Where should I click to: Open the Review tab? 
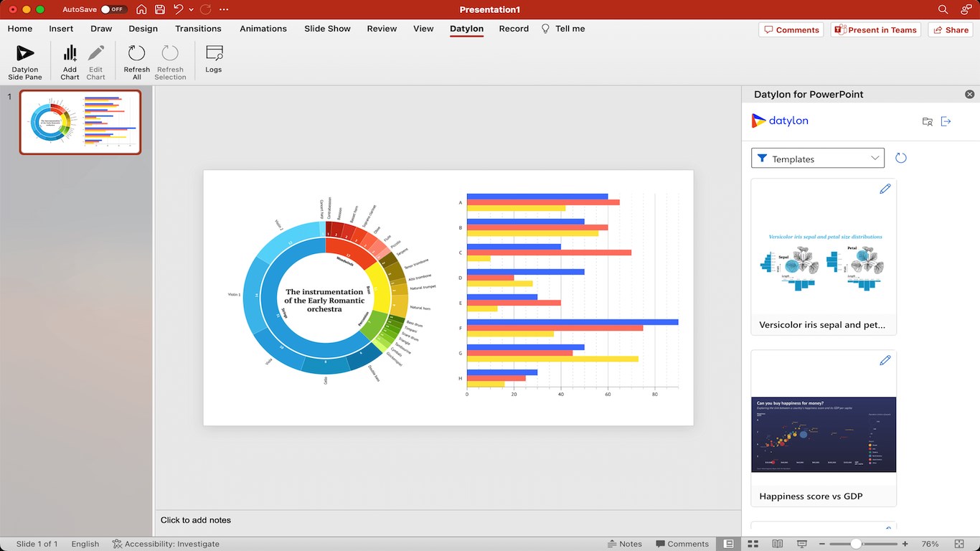coord(382,29)
